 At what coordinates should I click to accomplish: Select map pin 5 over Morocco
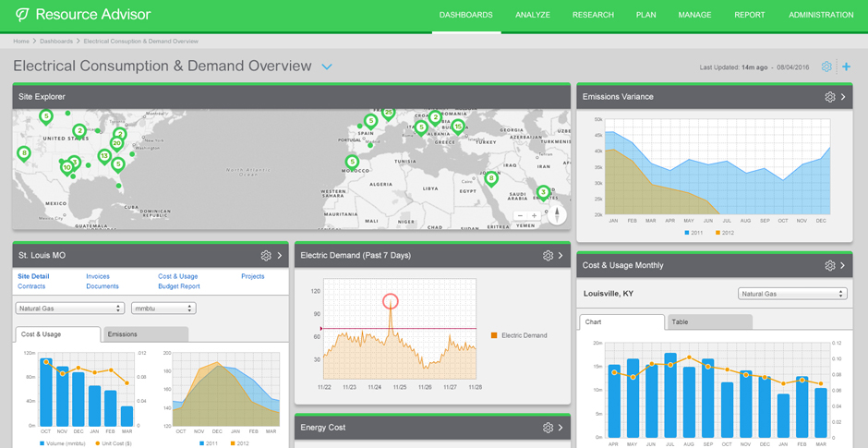(x=352, y=163)
